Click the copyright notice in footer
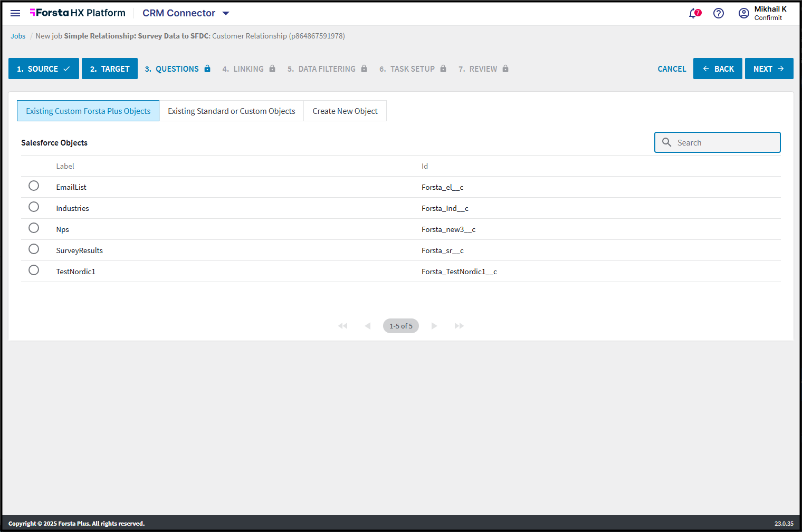 click(77, 524)
